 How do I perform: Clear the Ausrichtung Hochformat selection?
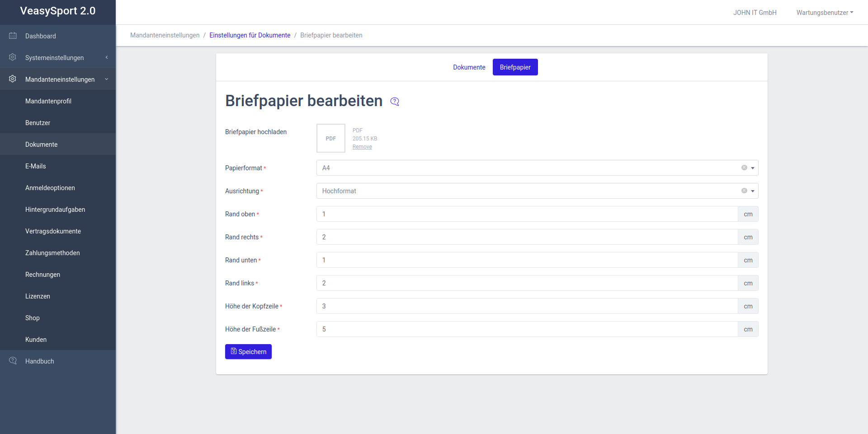click(744, 191)
